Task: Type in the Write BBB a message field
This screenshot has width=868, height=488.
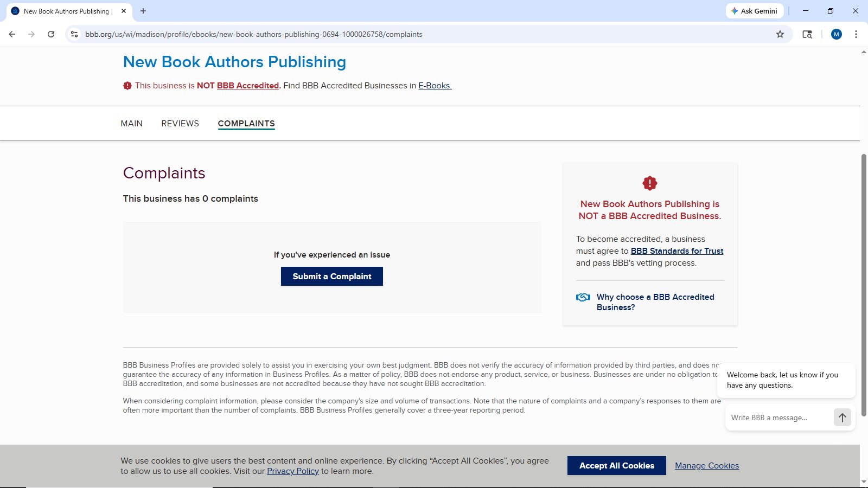Action: [x=778, y=418]
